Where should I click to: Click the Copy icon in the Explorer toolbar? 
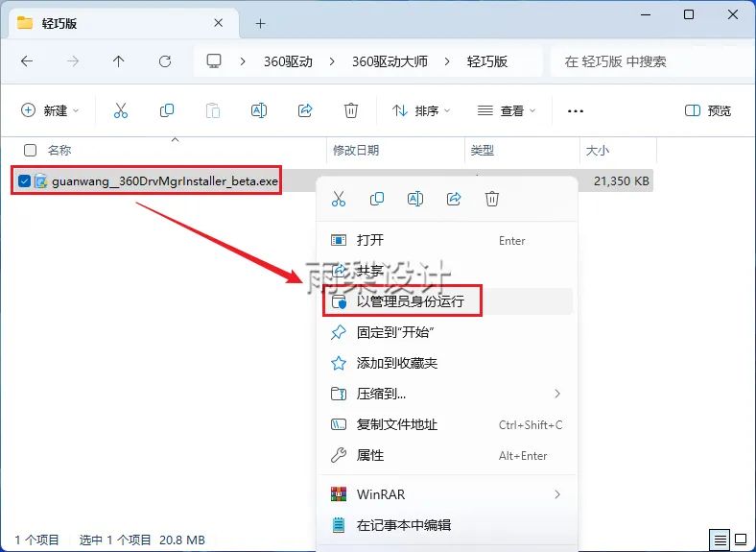pyautogui.click(x=167, y=110)
